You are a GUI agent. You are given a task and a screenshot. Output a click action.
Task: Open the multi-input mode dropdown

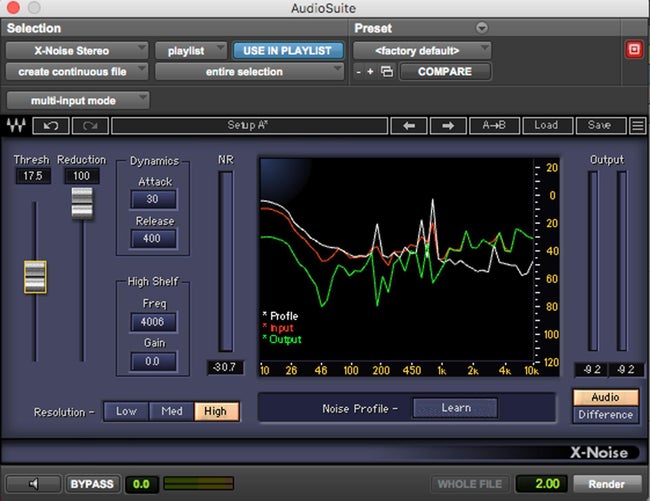point(78,100)
